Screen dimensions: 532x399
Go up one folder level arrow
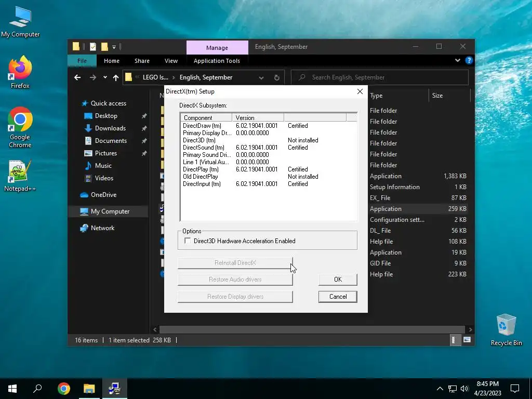pos(116,78)
